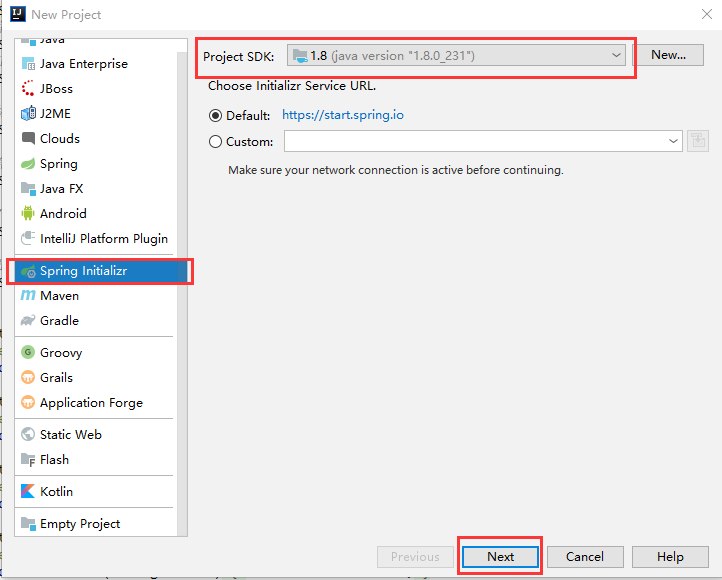Click the Kotlin K icon
This screenshot has width=722, height=580.
pyautogui.click(x=28, y=491)
